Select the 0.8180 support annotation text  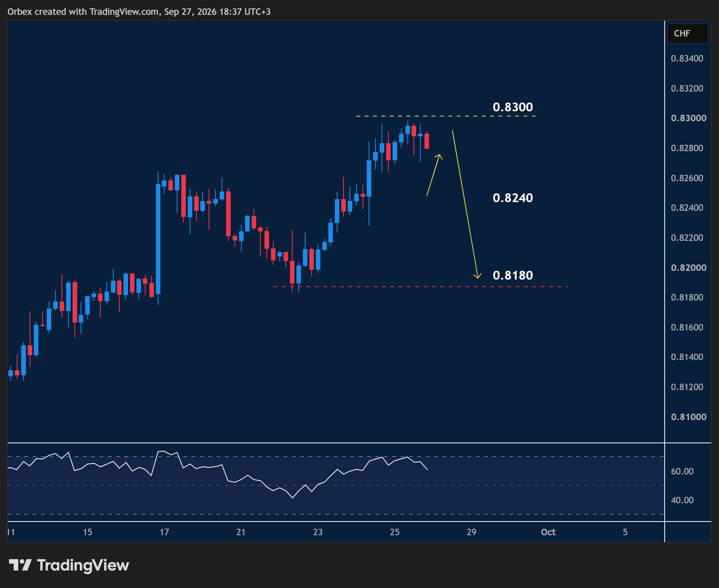click(x=513, y=275)
